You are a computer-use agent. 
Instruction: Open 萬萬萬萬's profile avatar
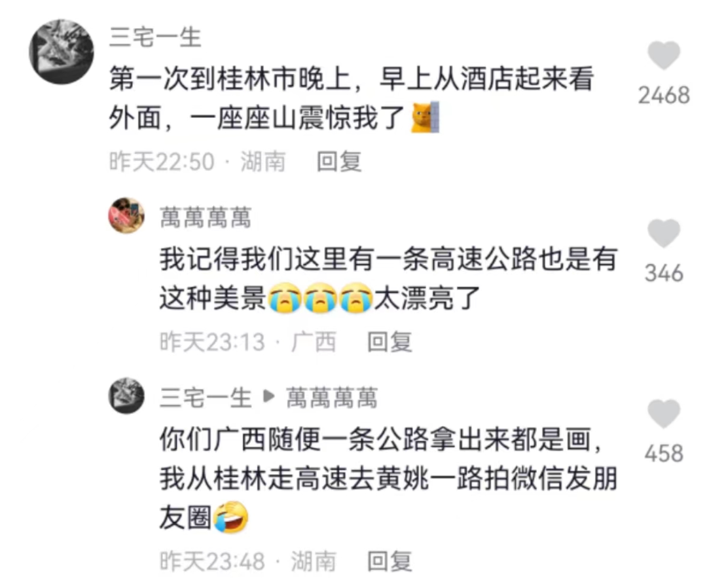[x=126, y=215]
